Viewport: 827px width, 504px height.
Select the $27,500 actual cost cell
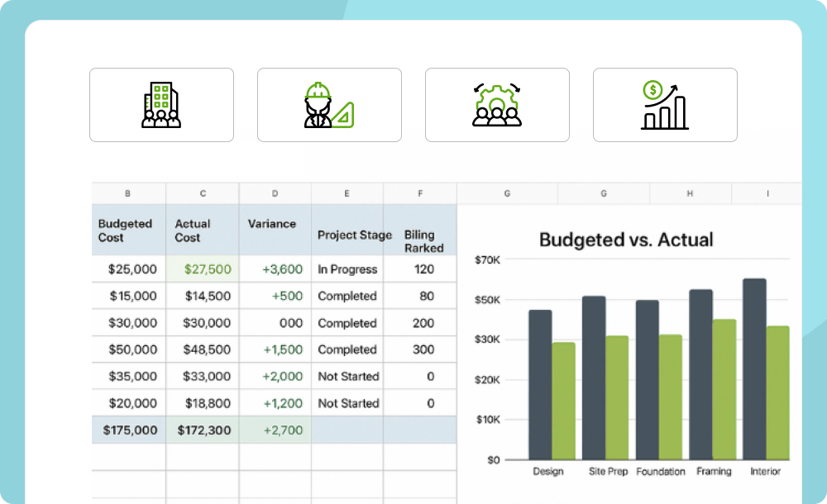203,269
